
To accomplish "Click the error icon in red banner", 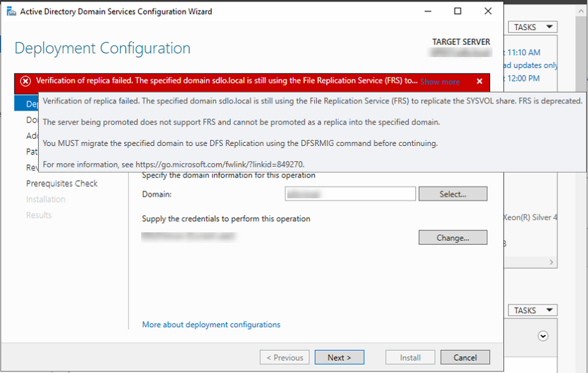I will click(x=26, y=81).
